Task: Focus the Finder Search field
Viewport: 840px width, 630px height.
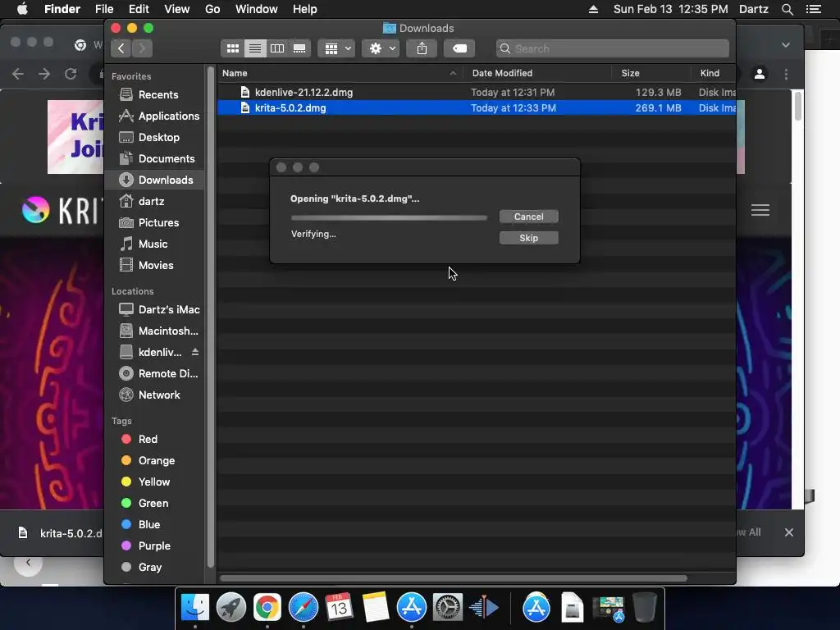Action: 612,48
